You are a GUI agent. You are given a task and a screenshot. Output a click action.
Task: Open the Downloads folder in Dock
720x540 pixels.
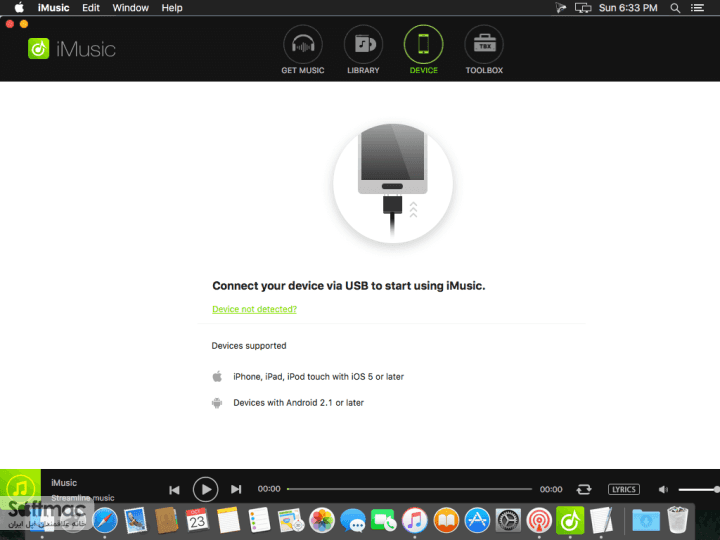[646, 520]
